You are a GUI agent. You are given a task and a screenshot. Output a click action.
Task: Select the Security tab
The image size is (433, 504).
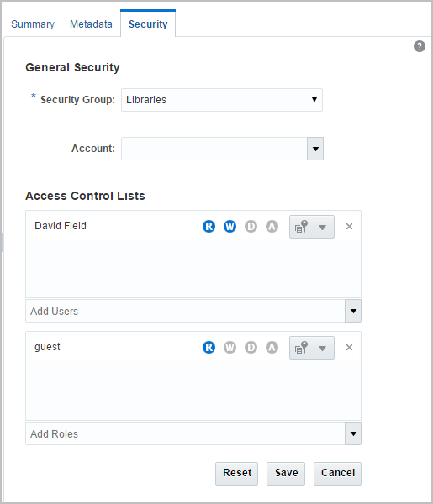[148, 24]
